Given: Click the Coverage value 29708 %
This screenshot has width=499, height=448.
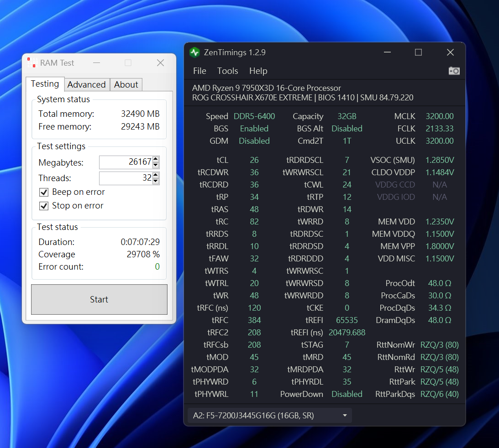Looking at the screenshot, I should pyautogui.click(x=143, y=255).
